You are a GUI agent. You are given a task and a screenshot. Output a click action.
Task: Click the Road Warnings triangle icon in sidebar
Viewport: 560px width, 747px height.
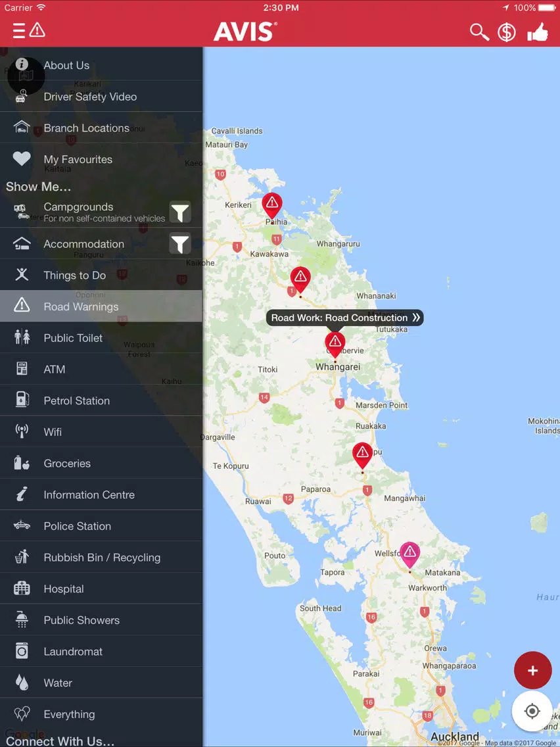point(22,304)
